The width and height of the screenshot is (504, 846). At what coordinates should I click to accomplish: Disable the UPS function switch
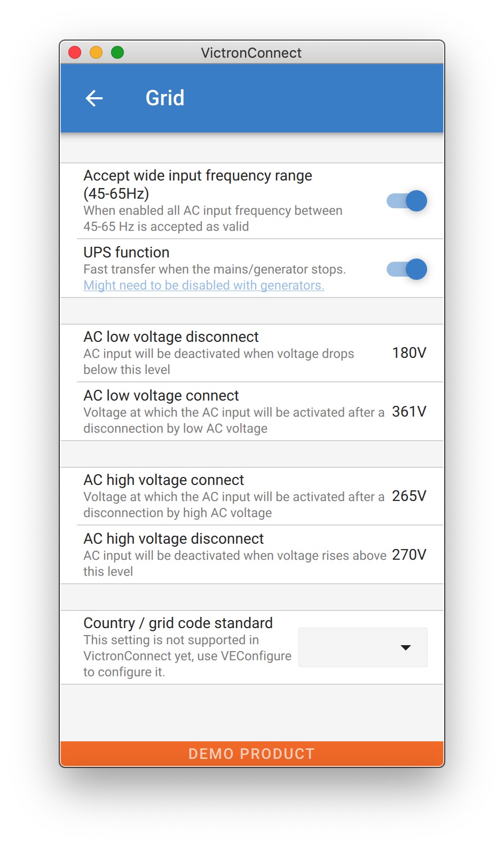(407, 269)
